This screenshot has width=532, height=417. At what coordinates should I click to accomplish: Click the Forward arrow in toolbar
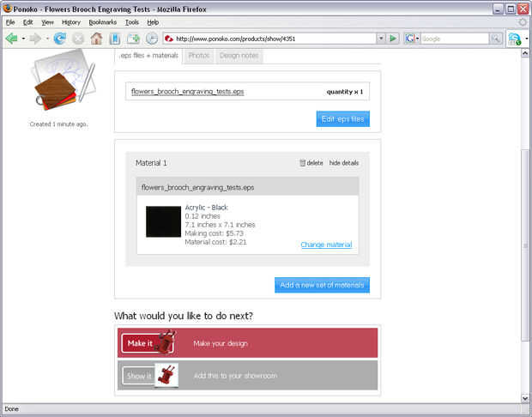coord(35,39)
